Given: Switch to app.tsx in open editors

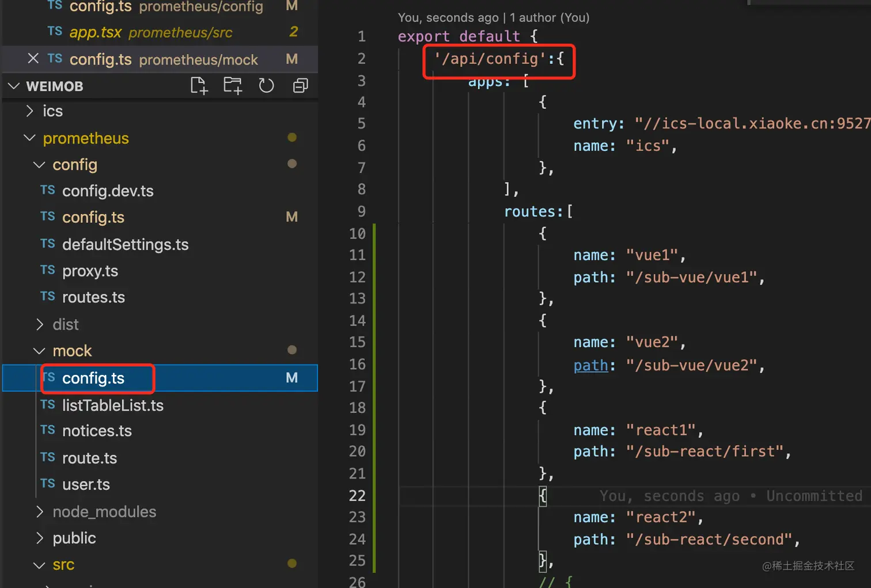Looking at the screenshot, I should (x=160, y=32).
